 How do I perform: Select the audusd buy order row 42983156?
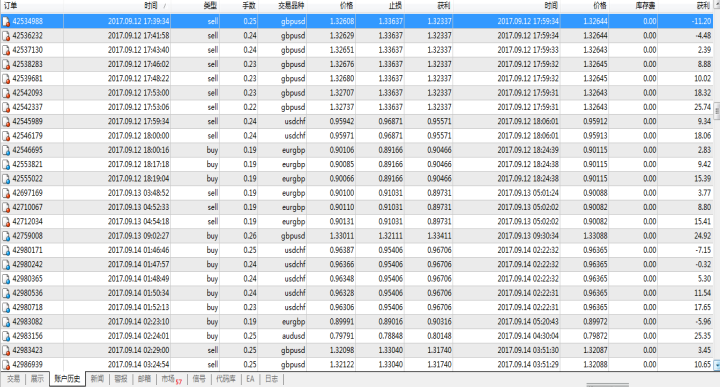click(357, 336)
